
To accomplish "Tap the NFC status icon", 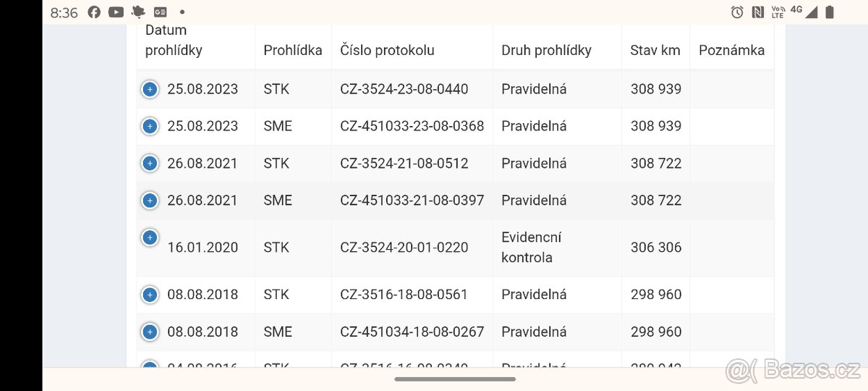I will [x=758, y=12].
